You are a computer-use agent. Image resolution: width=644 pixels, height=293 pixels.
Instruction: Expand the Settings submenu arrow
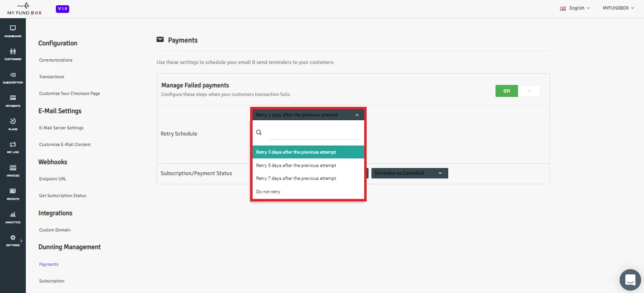point(21,241)
